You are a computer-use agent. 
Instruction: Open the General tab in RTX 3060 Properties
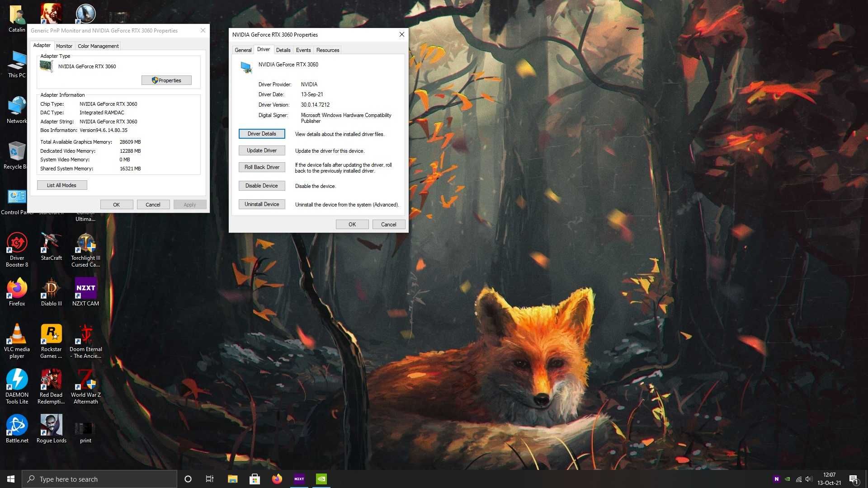tap(243, 50)
